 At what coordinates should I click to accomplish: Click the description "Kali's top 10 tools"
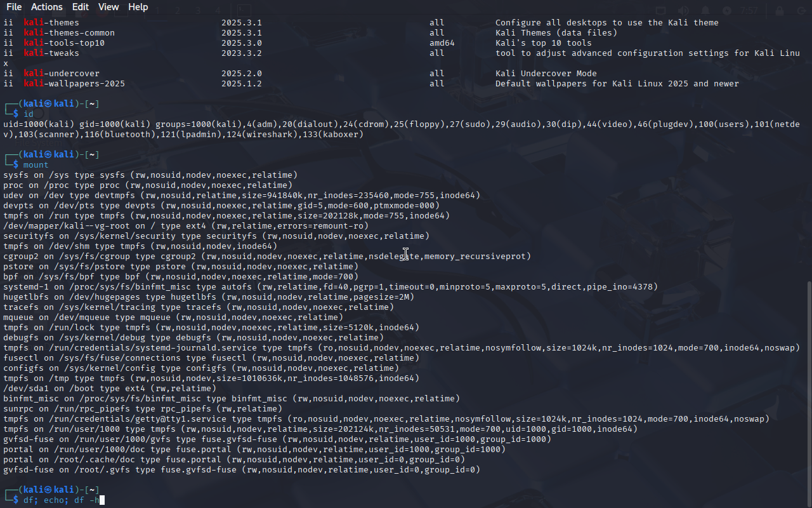[544, 43]
